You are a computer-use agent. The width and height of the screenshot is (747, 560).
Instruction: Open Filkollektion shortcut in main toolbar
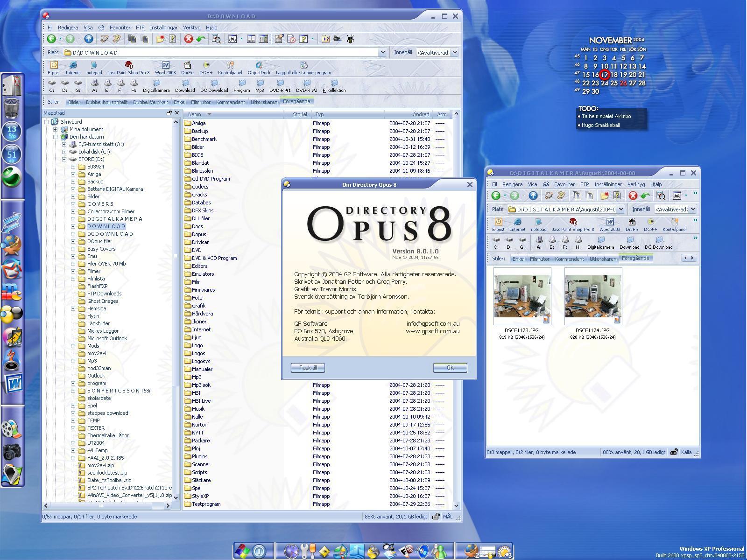tap(334, 86)
